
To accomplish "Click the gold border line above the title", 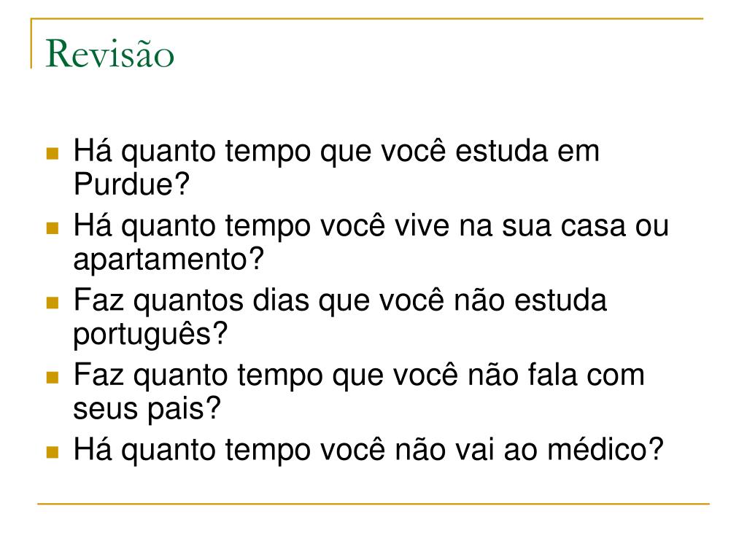I will [x=367, y=18].
